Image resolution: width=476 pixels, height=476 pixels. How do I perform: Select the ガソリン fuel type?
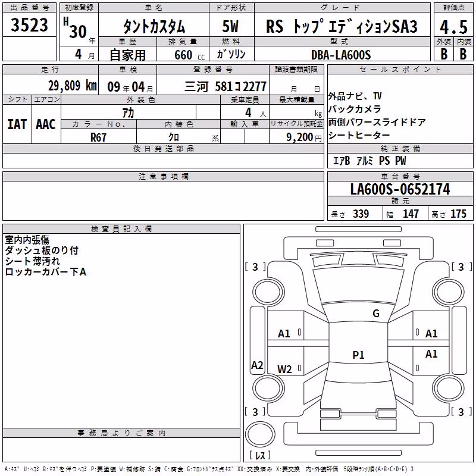tap(231, 54)
